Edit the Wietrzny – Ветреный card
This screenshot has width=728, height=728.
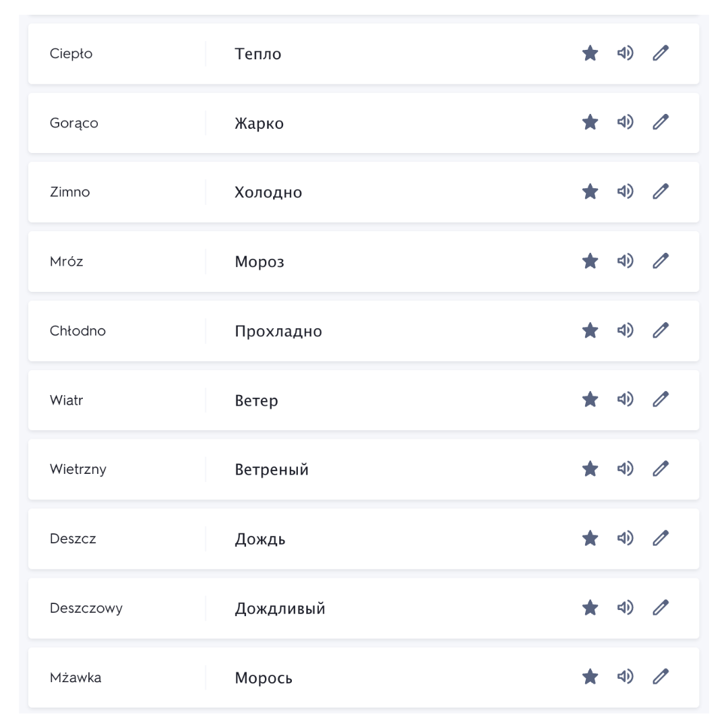tap(661, 468)
